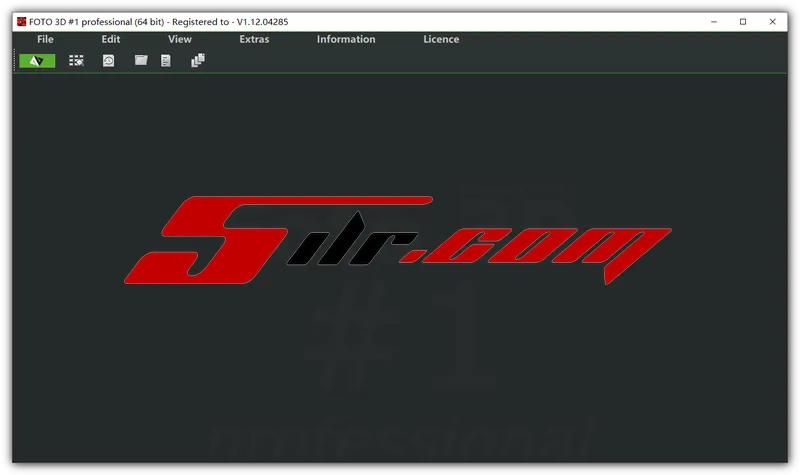This screenshot has width=800, height=475.
Task: Minimize the FOTO 3D window
Action: [714, 21]
